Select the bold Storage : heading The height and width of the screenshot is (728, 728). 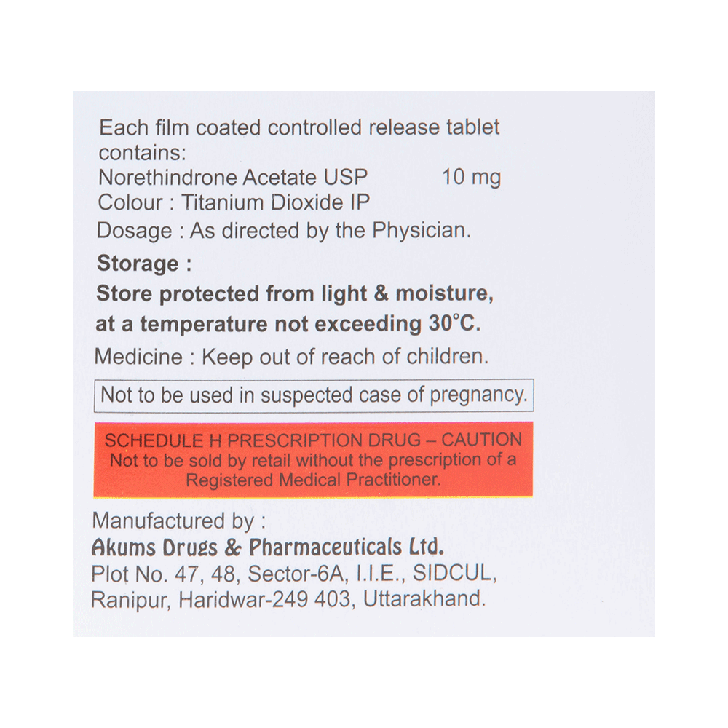[144, 264]
